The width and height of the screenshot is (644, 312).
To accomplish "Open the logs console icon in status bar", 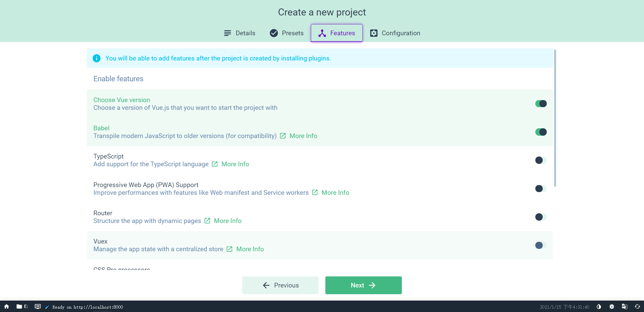I will (x=38, y=307).
